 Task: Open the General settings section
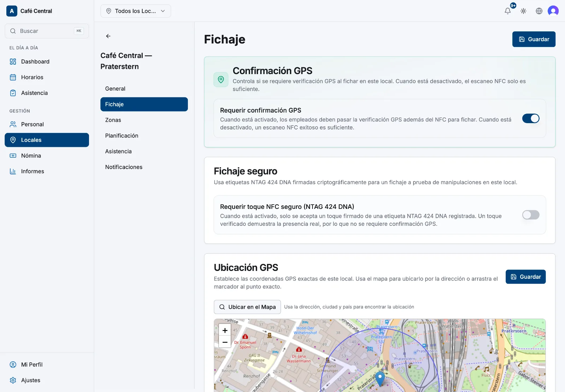(144, 89)
